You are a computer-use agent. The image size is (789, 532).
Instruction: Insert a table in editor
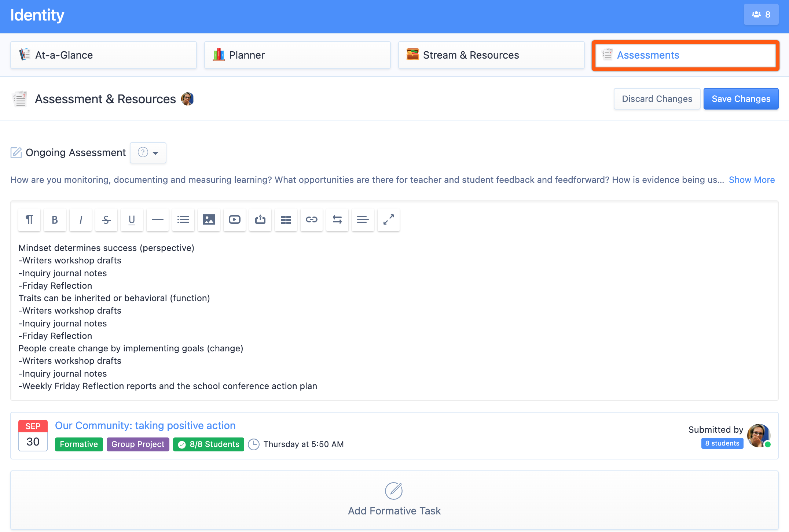pyautogui.click(x=286, y=220)
